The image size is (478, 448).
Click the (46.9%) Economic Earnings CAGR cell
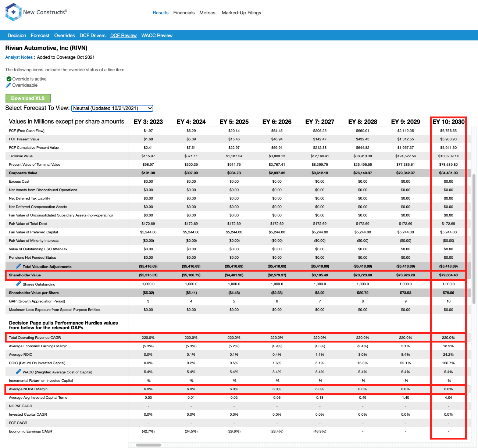pyautogui.click(x=320, y=431)
